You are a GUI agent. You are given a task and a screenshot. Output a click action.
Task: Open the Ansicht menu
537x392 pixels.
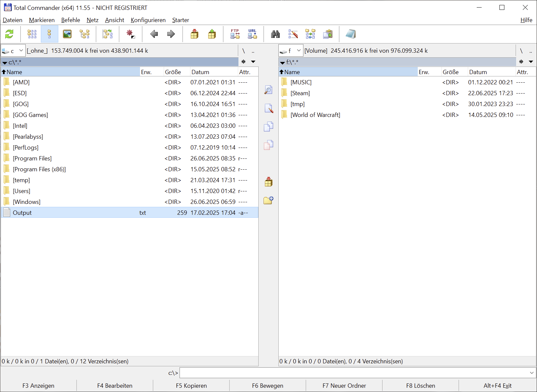click(115, 20)
